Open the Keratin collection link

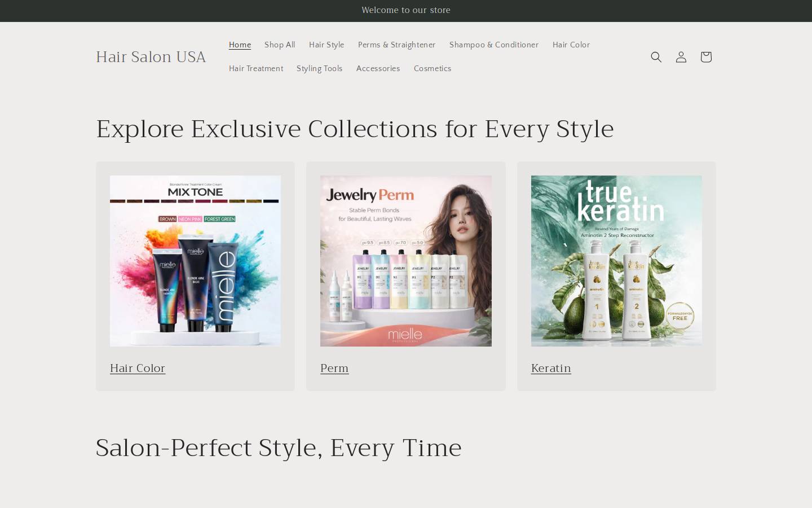(551, 368)
